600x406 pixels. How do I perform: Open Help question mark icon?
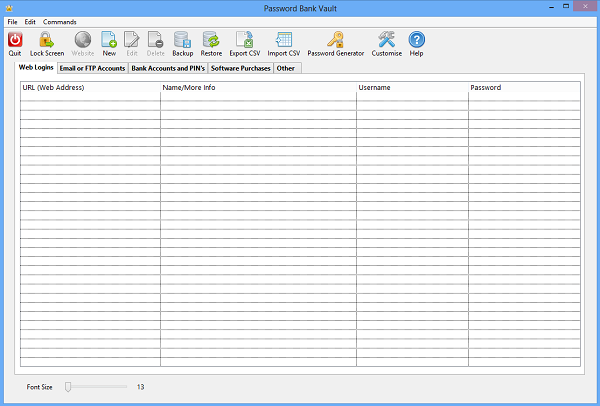click(416, 40)
